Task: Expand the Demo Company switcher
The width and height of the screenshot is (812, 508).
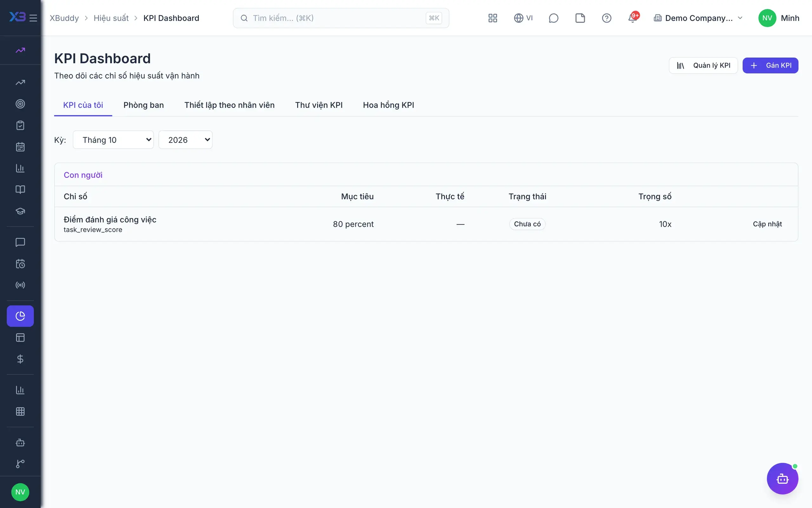Action: point(698,18)
